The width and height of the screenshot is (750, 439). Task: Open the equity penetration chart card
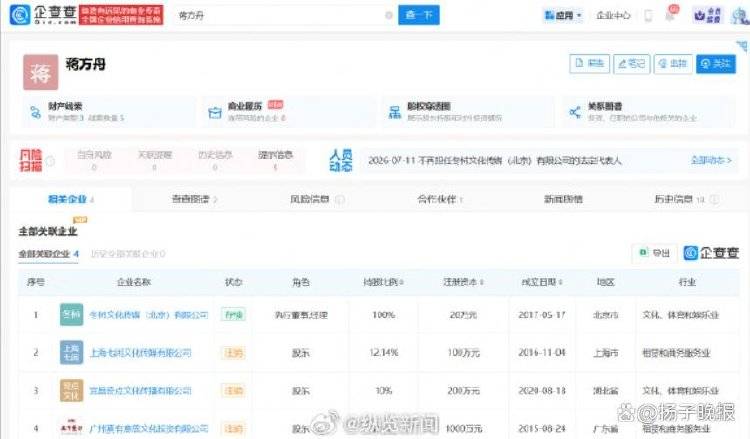tap(468, 111)
